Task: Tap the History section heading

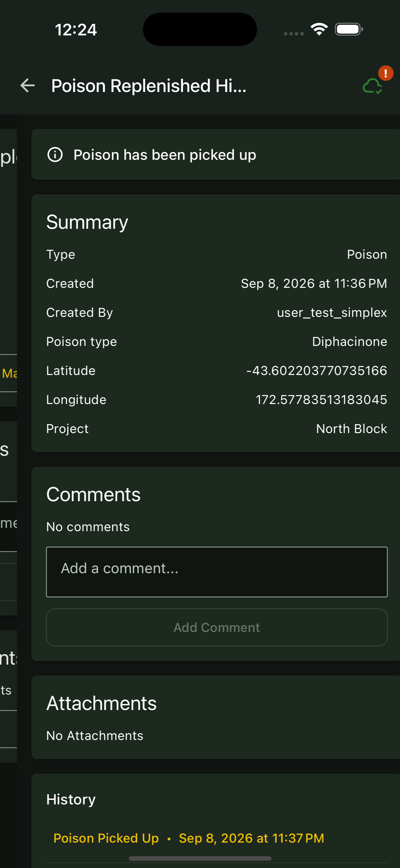Action: point(71,799)
